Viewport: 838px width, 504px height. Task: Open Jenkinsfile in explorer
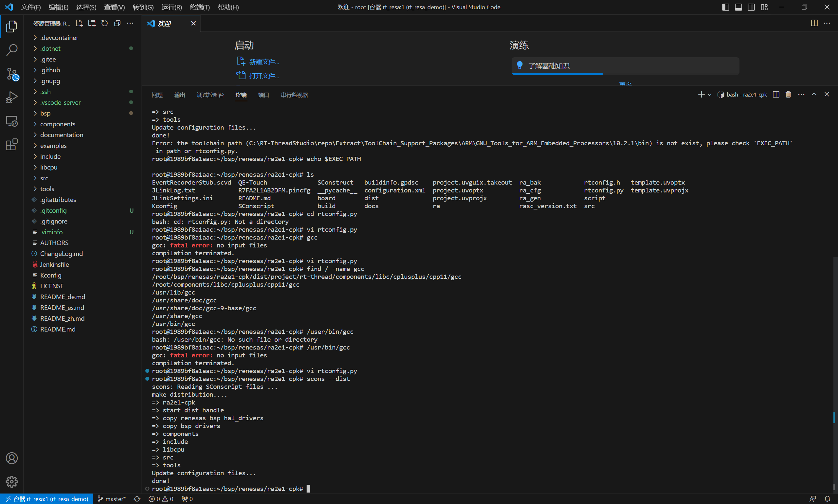point(82,264)
